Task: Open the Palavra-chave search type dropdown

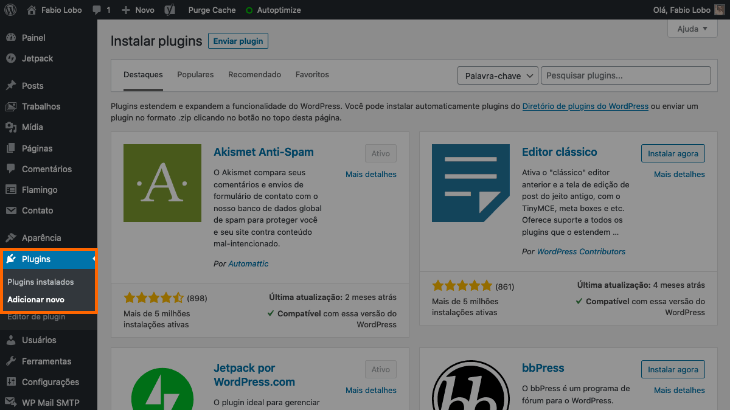Action: click(498, 75)
